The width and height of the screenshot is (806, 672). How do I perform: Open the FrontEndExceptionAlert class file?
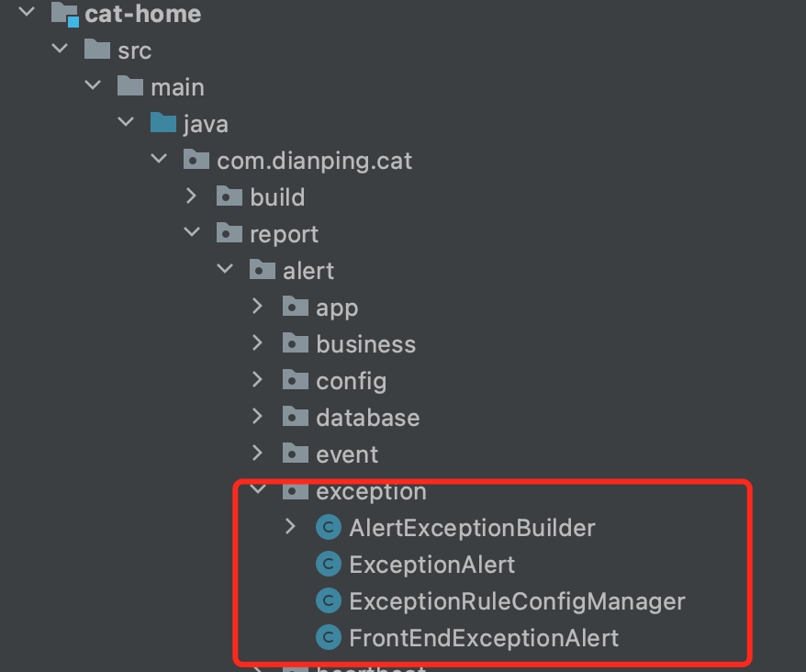coord(484,638)
